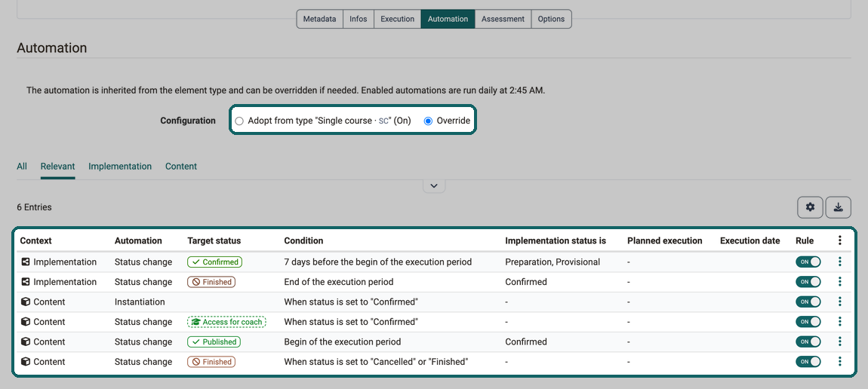Click Implementation status is column header
868x389 pixels.
click(556, 241)
